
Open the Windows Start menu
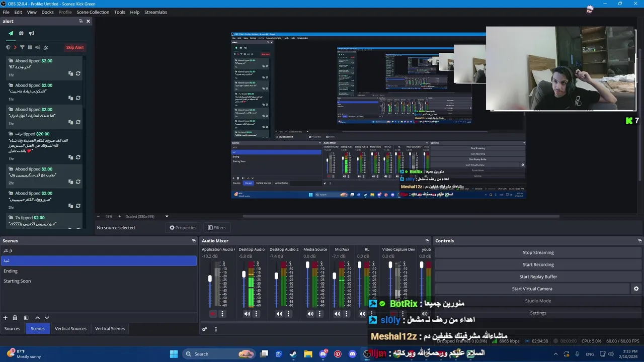pyautogui.click(x=174, y=354)
